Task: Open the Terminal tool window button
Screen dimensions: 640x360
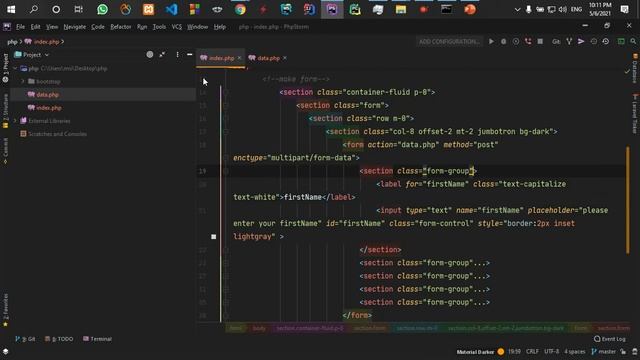Action: [x=98, y=339]
